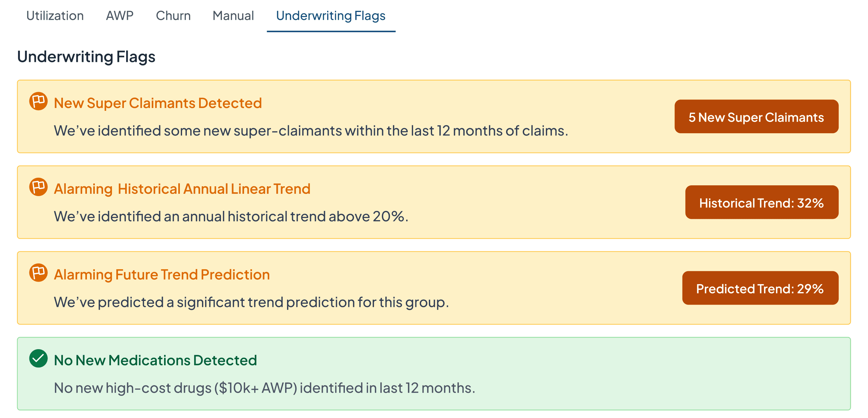
Task: Click the No New Medications Detected heading
Action: click(x=155, y=361)
